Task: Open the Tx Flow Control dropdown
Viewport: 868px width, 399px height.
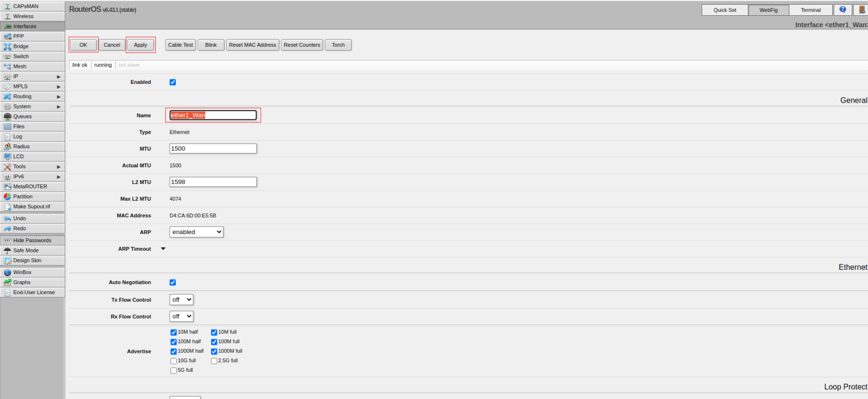Action: [x=181, y=300]
